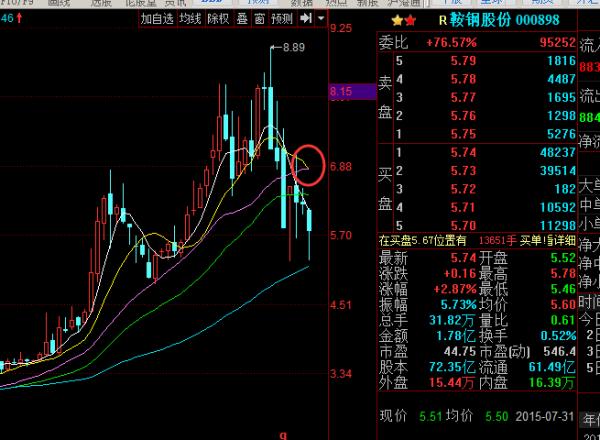Click the 窗 window layout button
Image resolution: width=600 pixels, height=440 pixels.
tap(259, 18)
